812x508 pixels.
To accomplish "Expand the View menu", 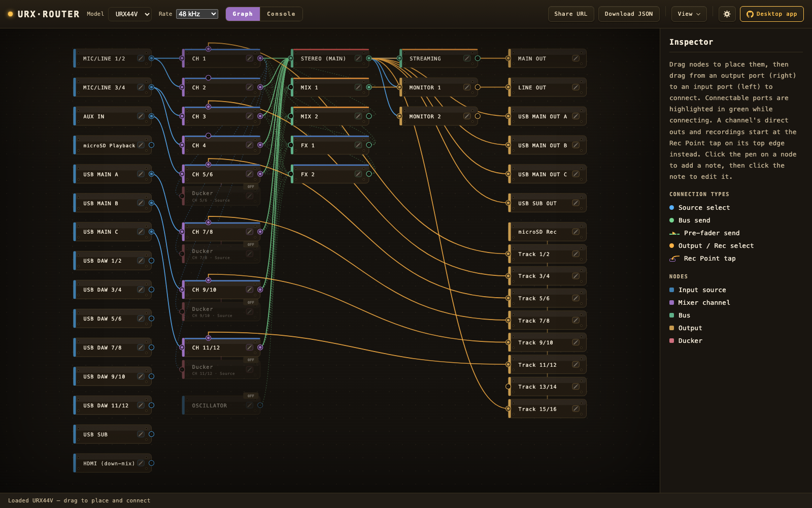I will point(689,14).
